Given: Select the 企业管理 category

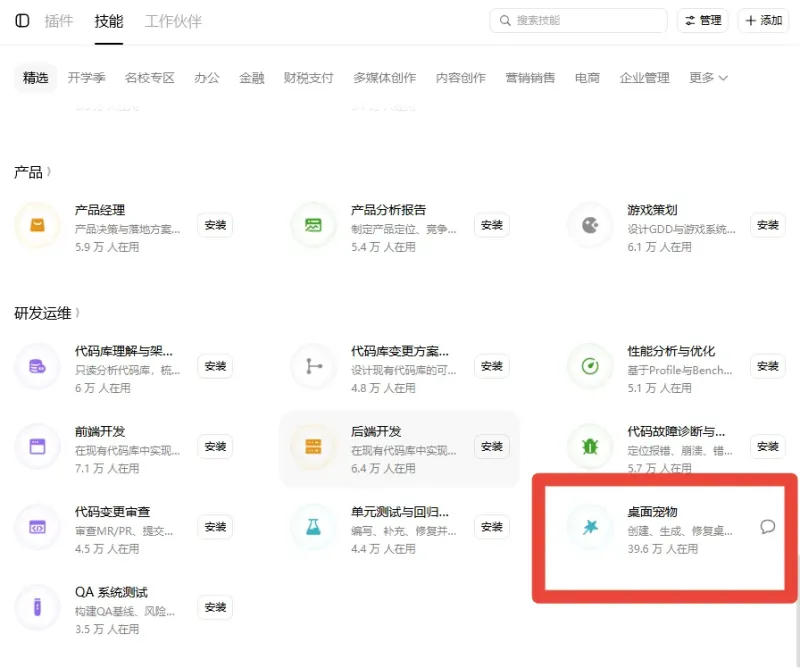Looking at the screenshot, I should point(644,78).
